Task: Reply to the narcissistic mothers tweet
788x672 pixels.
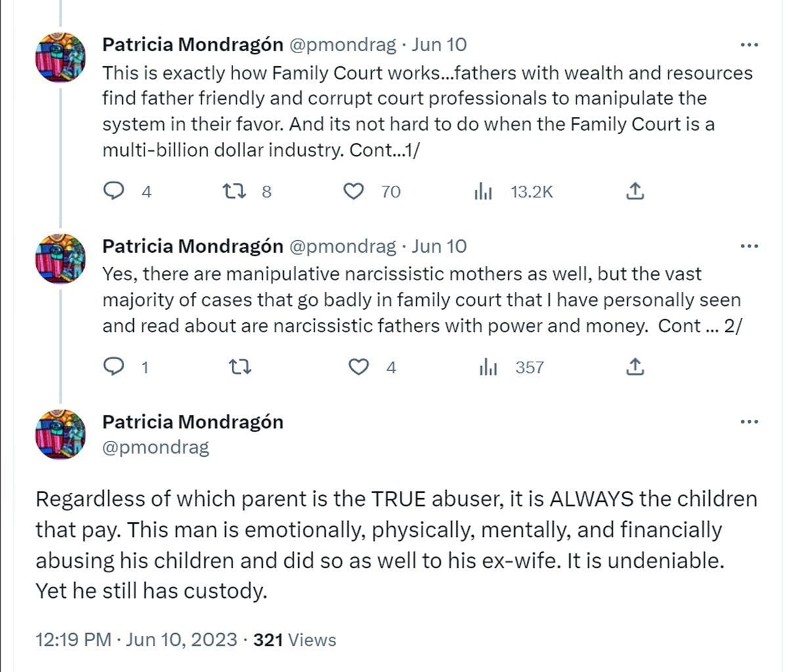Action: 116,367
